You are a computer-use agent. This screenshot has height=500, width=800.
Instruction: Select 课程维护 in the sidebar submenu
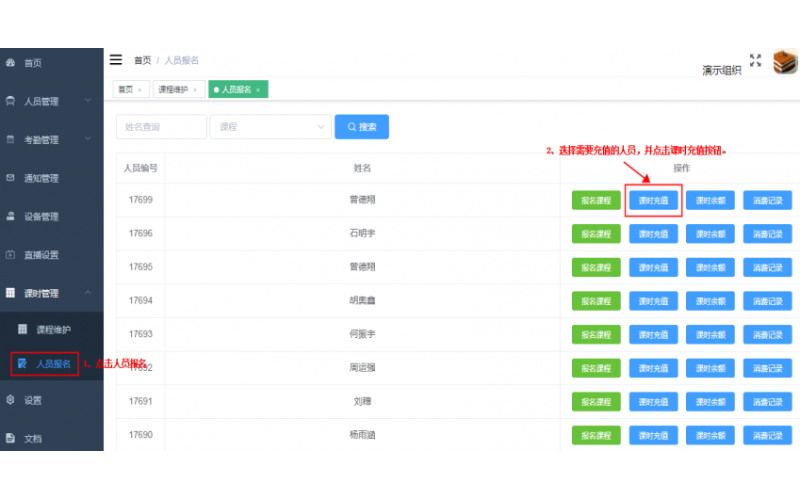tap(53, 329)
